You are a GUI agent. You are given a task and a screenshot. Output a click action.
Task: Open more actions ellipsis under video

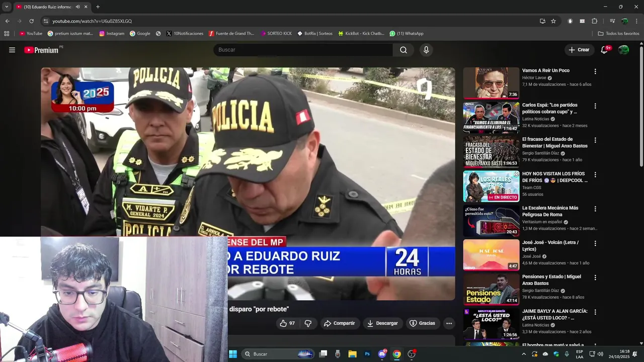pyautogui.click(x=449, y=323)
